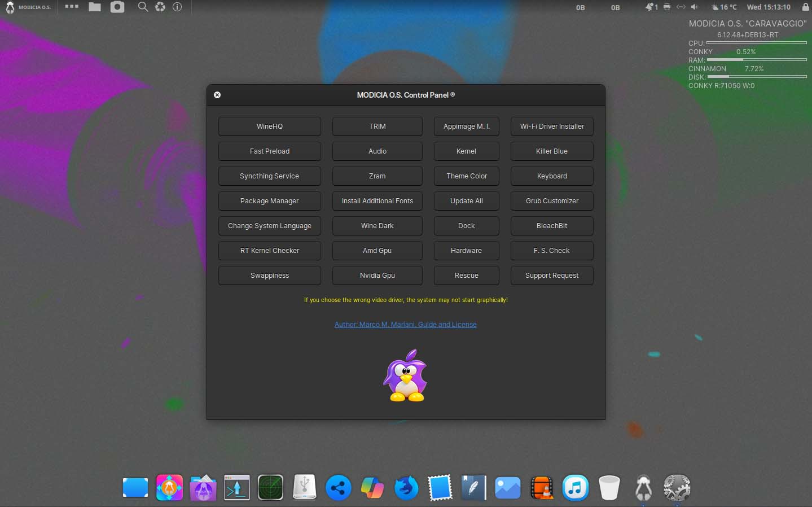This screenshot has width=812, height=507.
Task: Open the postage stamp mail icon in dock
Action: click(x=440, y=487)
